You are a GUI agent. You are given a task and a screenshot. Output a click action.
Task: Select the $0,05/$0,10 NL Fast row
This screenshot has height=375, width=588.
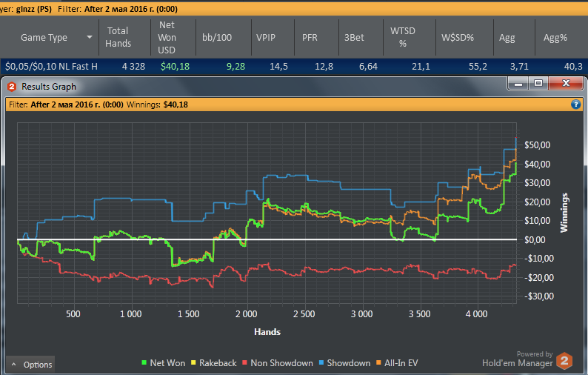pos(294,67)
